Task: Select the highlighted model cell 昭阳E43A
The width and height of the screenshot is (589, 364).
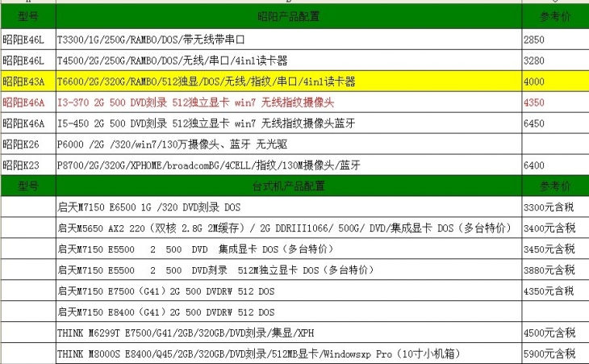Action: 28,82
